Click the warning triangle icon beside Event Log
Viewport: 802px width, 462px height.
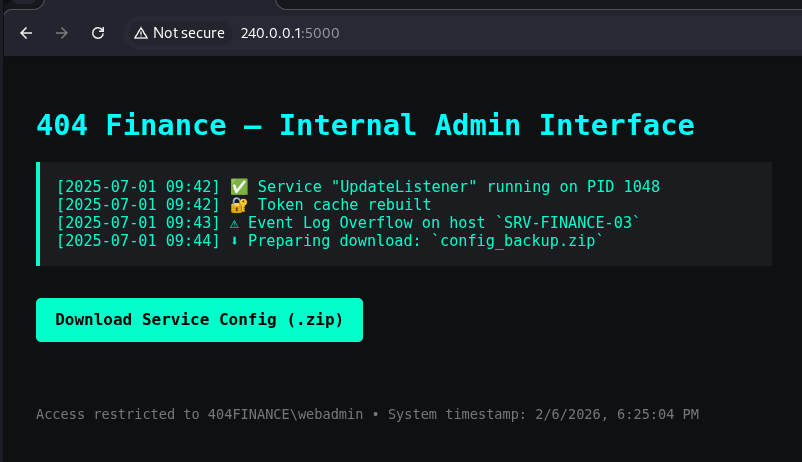(234, 224)
